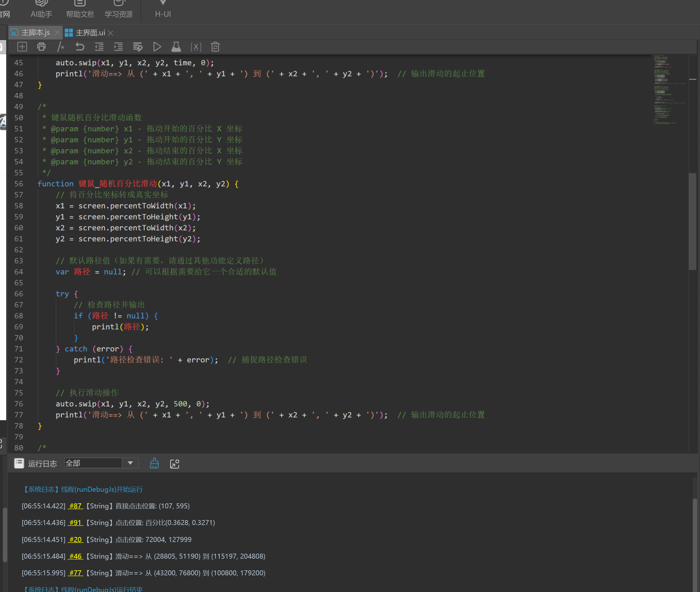Click the printer icon in editor toolbar
Screen dimensions: 700x592
pyautogui.click(x=41, y=47)
